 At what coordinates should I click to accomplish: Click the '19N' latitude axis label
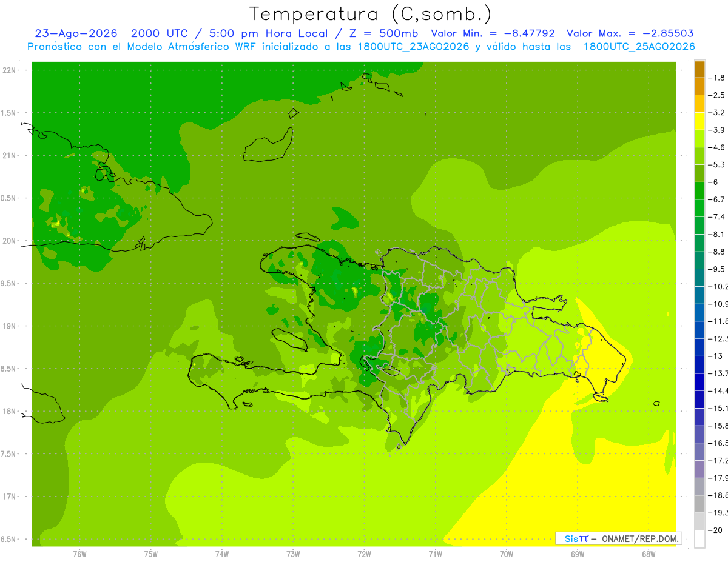[x=9, y=326]
